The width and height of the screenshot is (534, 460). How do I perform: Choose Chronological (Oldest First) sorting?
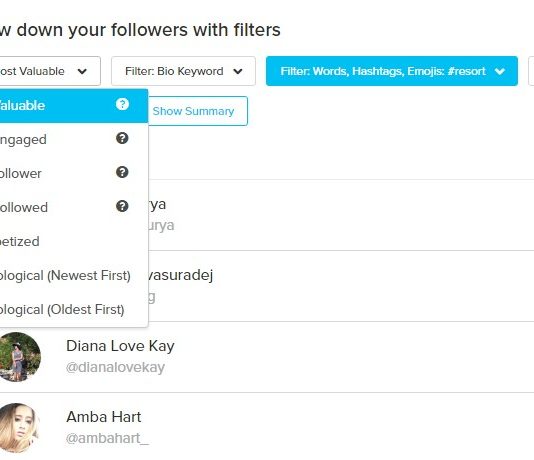point(74,310)
